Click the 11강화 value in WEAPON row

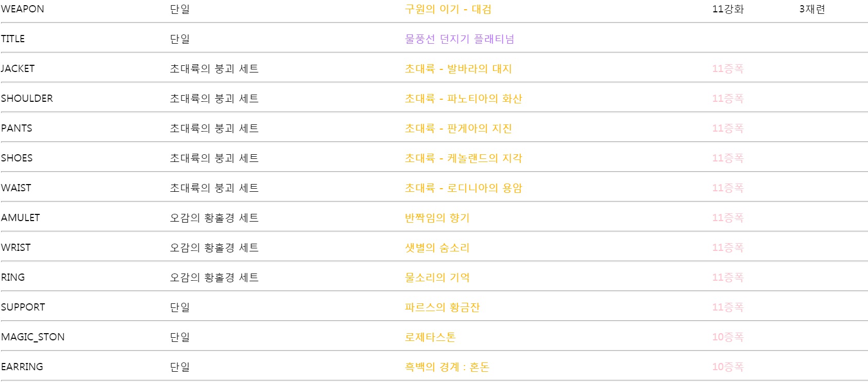[728, 9]
